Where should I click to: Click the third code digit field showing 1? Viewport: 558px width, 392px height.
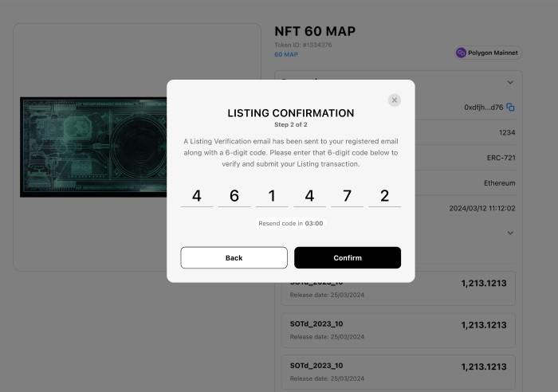(x=272, y=196)
